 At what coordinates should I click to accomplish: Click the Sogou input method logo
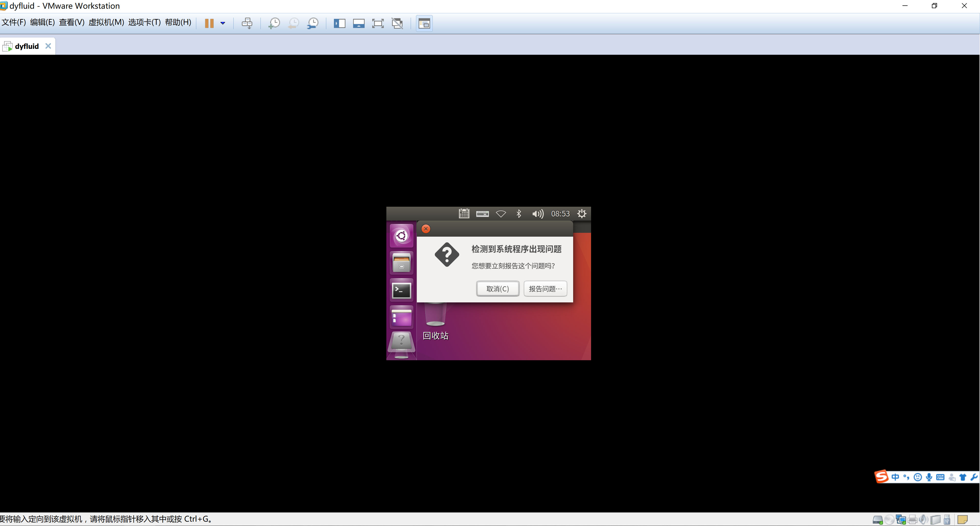pyautogui.click(x=881, y=476)
